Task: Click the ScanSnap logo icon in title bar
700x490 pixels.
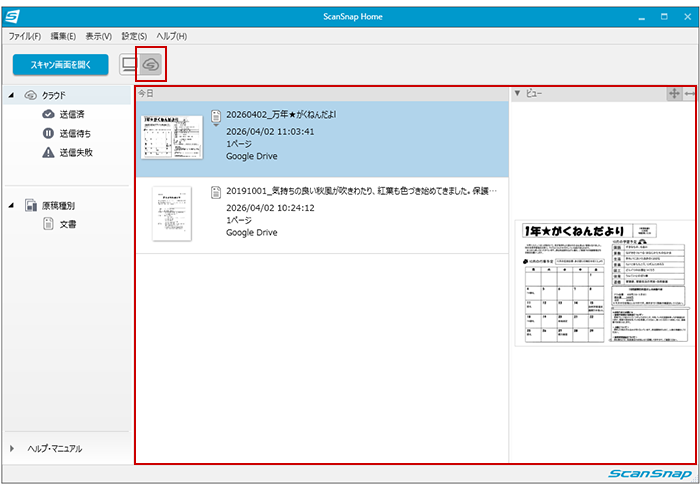Action: (12, 17)
